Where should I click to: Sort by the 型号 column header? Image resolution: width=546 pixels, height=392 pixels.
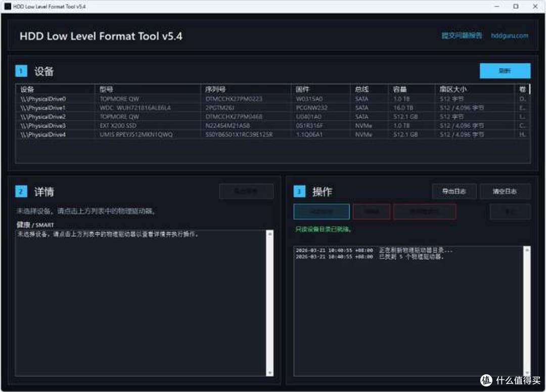(148, 89)
